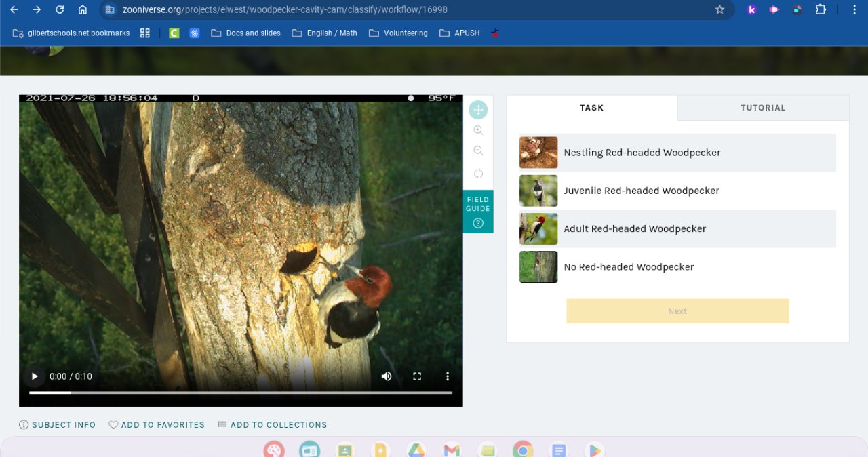Viewport: 868px width, 457px height.
Task: Mute the video volume
Action: [x=387, y=376]
